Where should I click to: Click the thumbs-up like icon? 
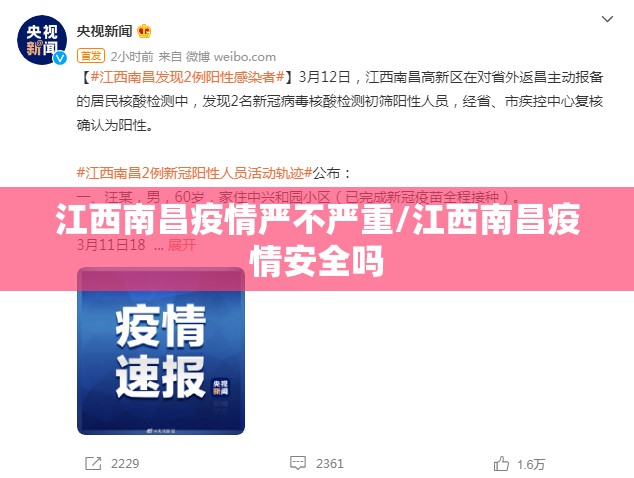tap(501, 463)
